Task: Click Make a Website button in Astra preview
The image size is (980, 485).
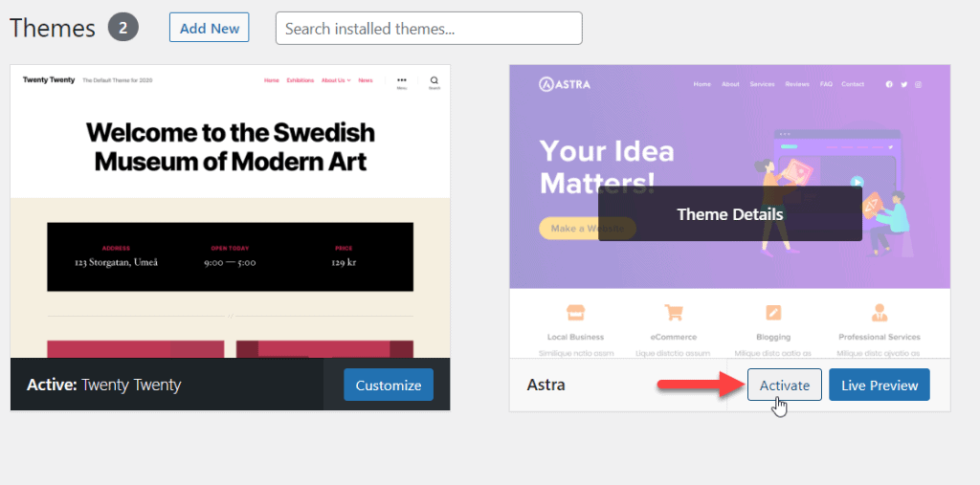Action: (x=587, y=228)
